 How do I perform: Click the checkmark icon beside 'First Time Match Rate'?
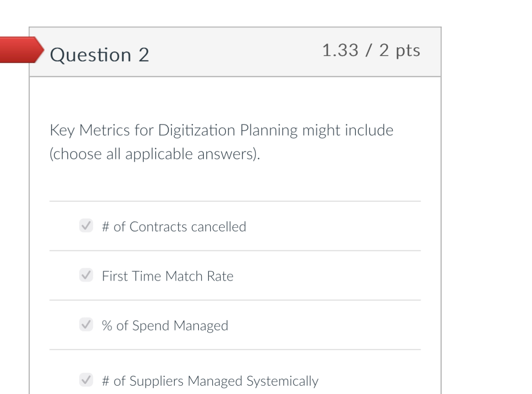coord(86,275)
